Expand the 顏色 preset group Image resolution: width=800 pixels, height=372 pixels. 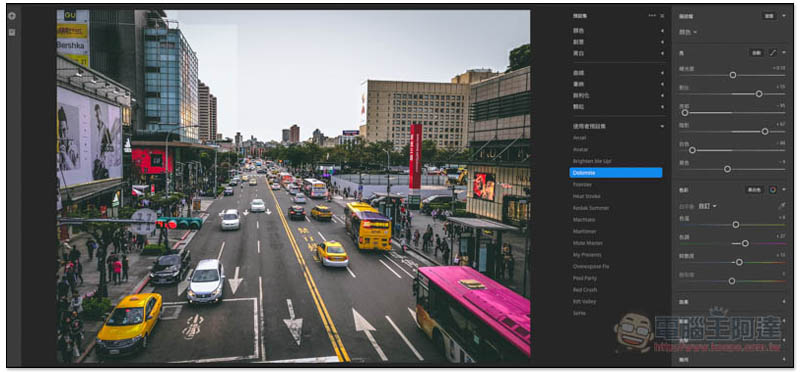[662, 31]
